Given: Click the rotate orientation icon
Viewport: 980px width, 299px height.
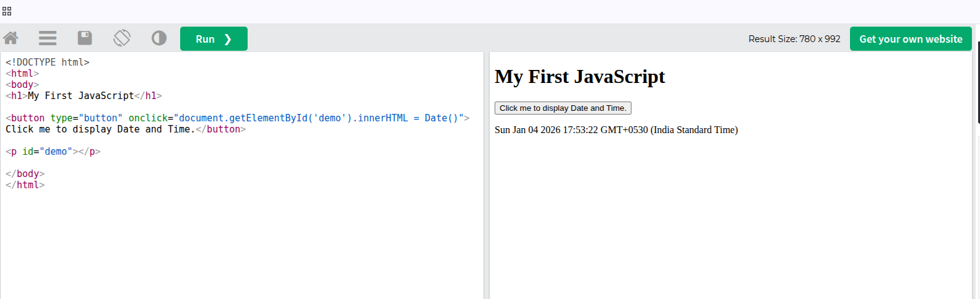Looking at the screenshot, I should click(122, 38).
